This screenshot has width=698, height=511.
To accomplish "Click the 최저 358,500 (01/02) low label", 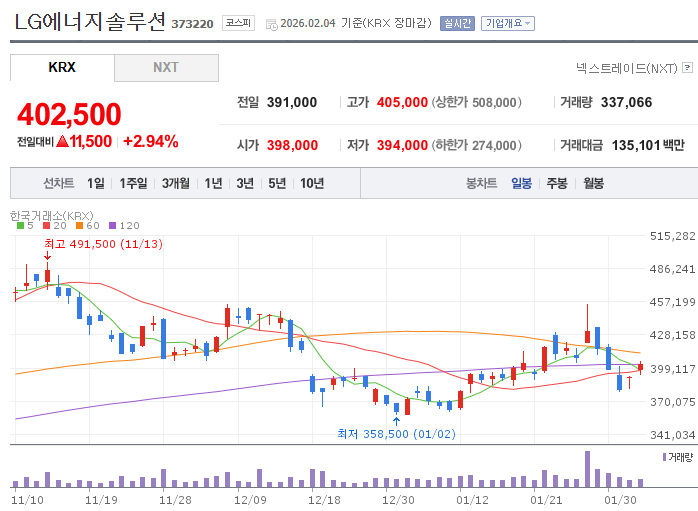I will pos(396,434).
